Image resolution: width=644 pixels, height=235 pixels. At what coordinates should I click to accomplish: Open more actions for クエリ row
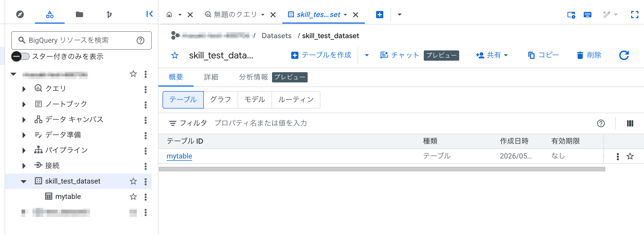pos(146,89)
